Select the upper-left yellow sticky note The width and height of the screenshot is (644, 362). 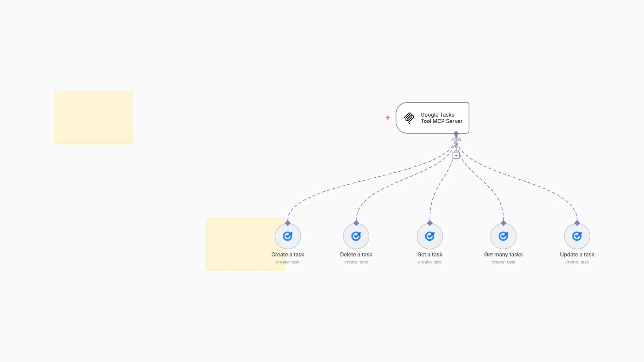click(x=93, y=118)
